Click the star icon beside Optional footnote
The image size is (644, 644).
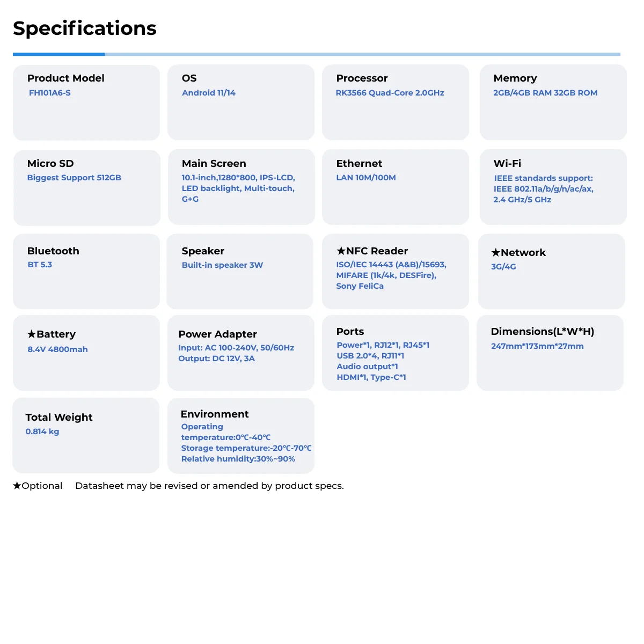[17, 486]
